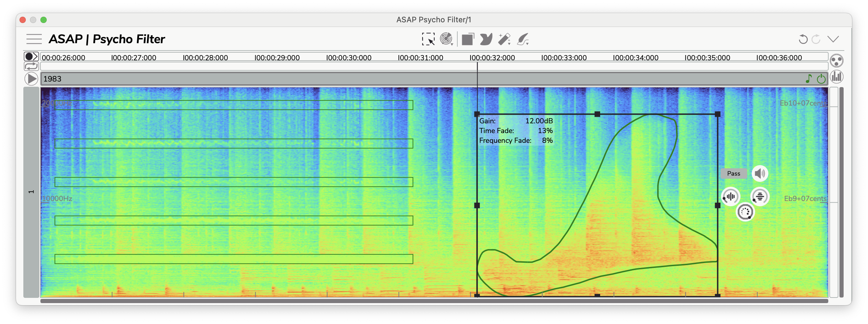Image resolution: width=868 pixels, height=324 pixels.
Task: Open the bar-chart spectrum settings icon
Action: pos(836,77)
